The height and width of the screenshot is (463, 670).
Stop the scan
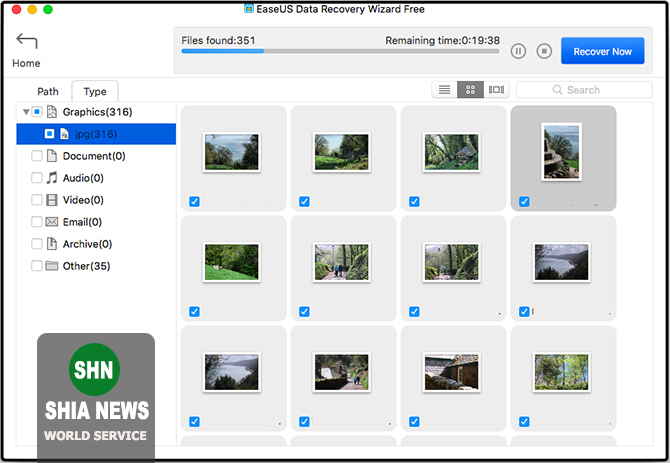tap(544, 51)
